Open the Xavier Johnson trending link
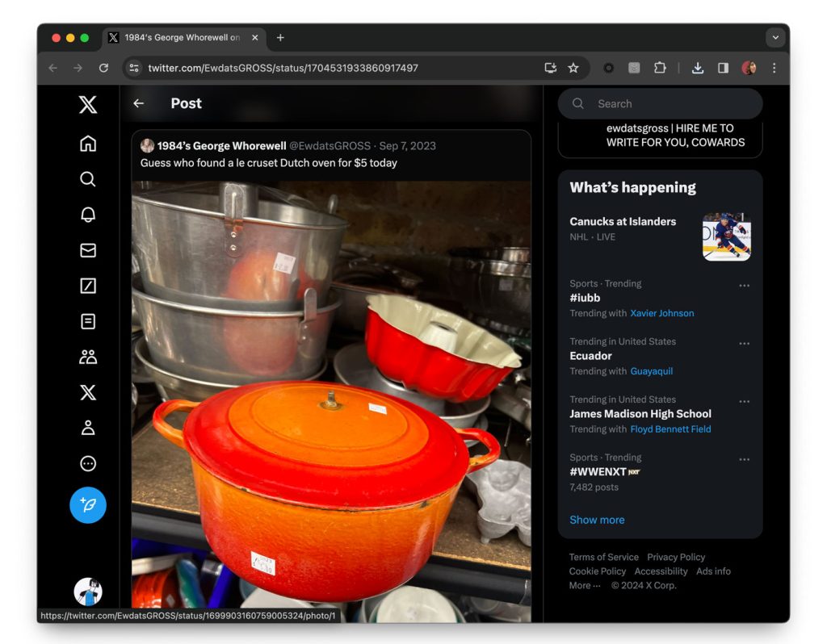 click(661, 313)
